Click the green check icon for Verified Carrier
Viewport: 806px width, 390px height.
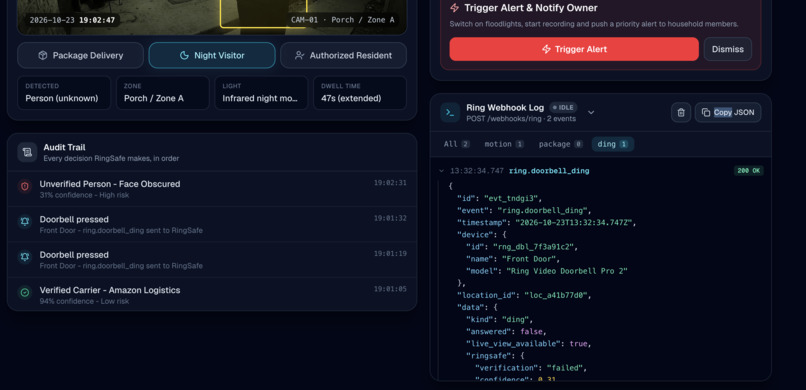pos(25,293)
